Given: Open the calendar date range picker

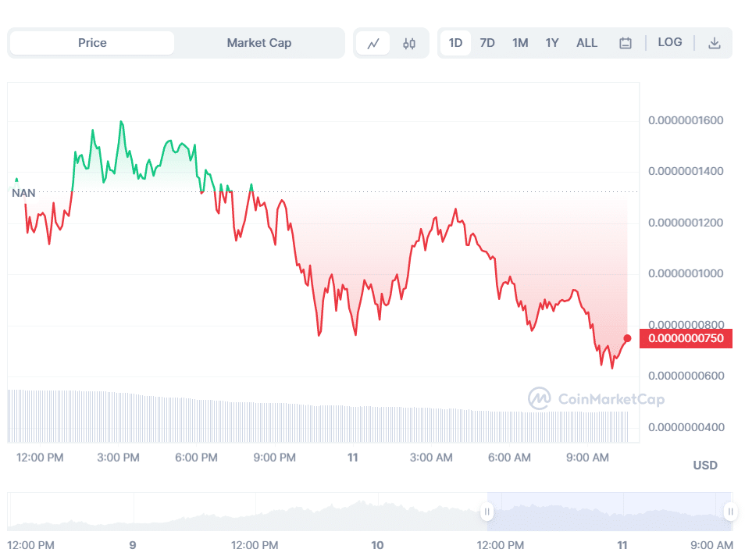Looking at the screenshot, I should 626,43.
